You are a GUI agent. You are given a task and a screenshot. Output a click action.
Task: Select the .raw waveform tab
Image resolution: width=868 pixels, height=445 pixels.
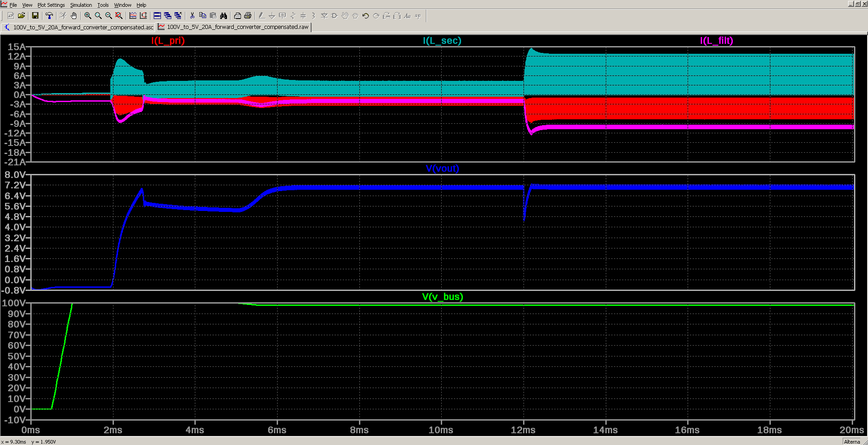click(234, 27)
